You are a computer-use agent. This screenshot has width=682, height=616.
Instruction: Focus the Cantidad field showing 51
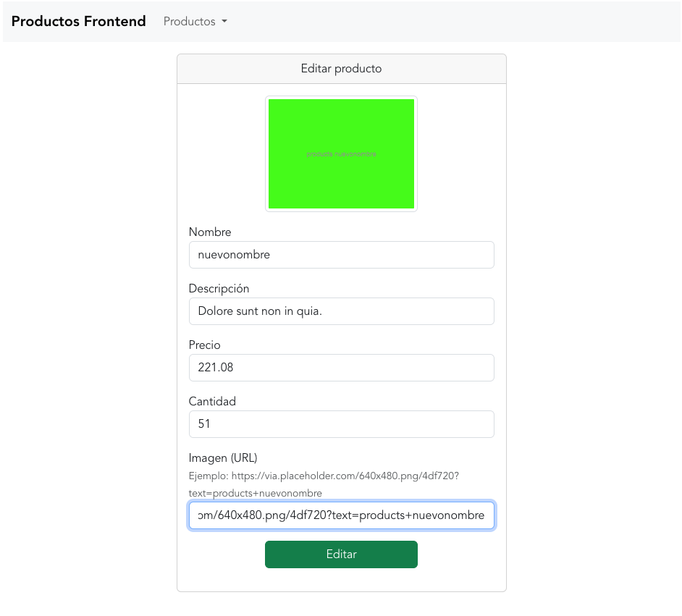341,424
